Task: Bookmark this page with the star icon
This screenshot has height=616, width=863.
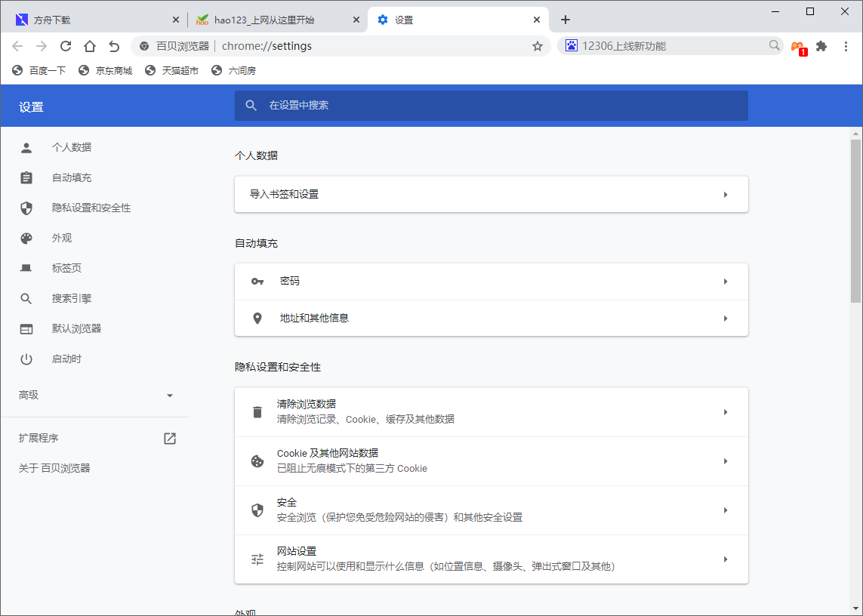Action: tap(537, 46)
